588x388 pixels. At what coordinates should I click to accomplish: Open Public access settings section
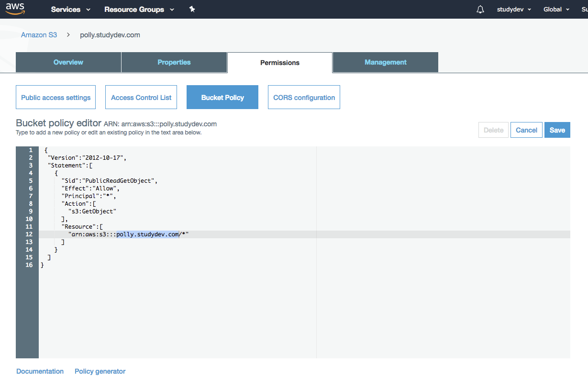pyautogui.click(x=56, y=97)
